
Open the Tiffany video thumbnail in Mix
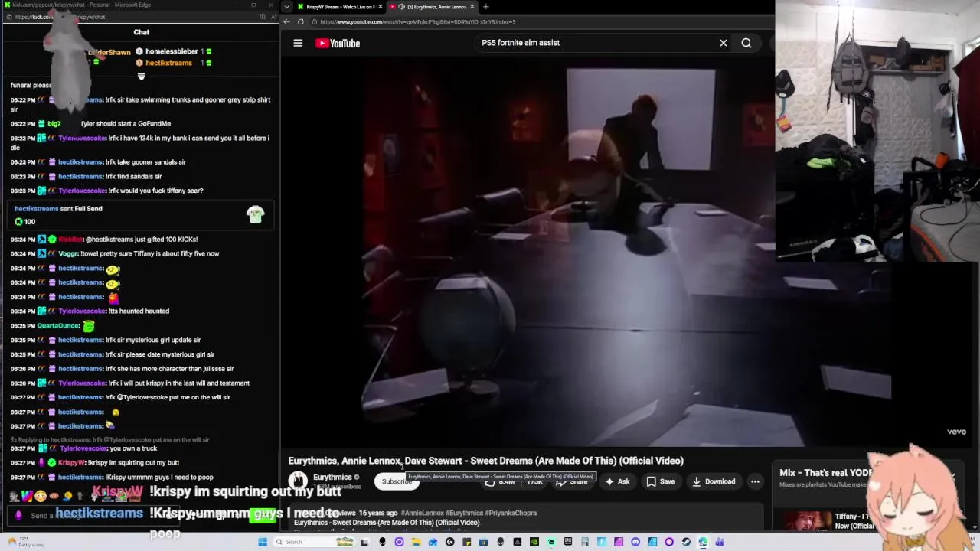tap(805, 520)
